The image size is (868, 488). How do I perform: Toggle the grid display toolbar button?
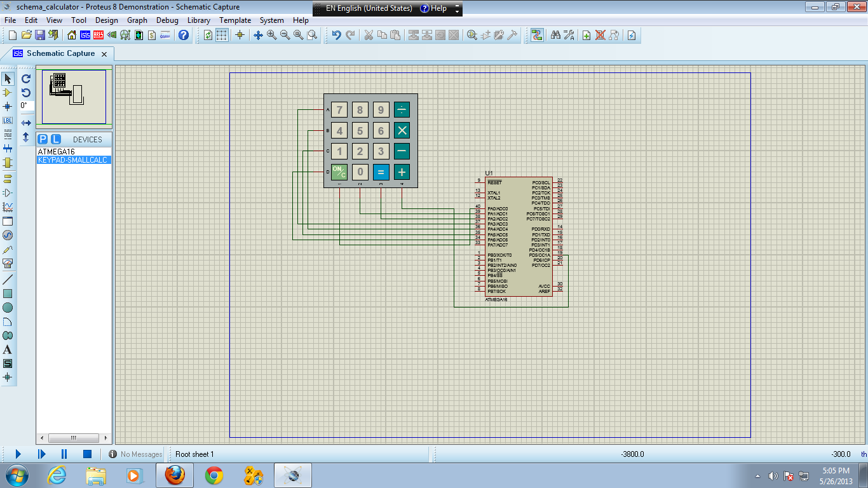pos(221,35)
